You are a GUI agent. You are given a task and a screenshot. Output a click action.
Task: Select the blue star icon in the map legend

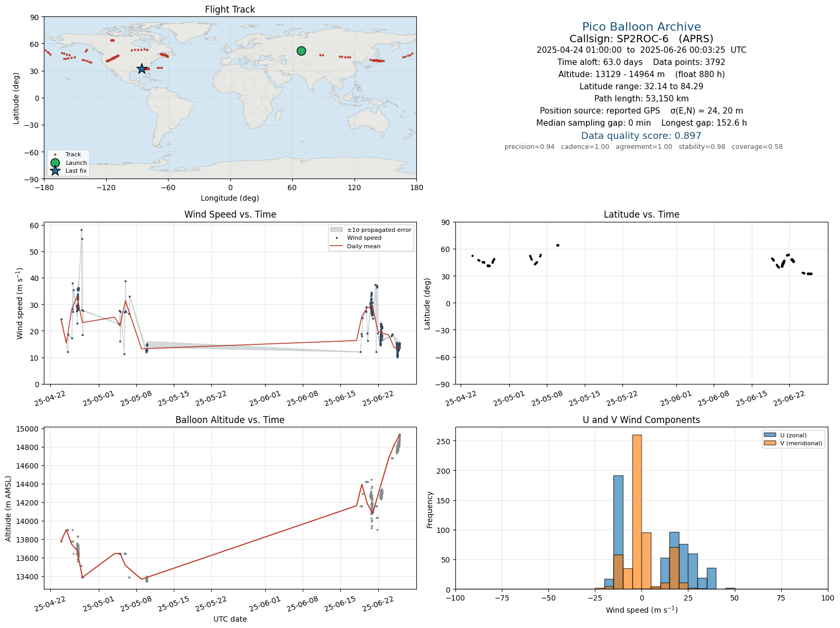55,171
